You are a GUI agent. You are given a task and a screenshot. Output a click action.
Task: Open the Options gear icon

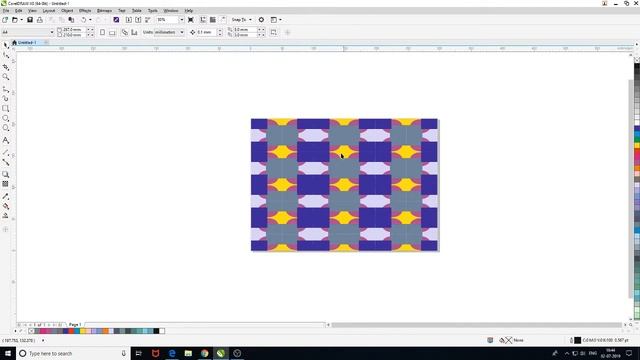[x=261, y=20]
